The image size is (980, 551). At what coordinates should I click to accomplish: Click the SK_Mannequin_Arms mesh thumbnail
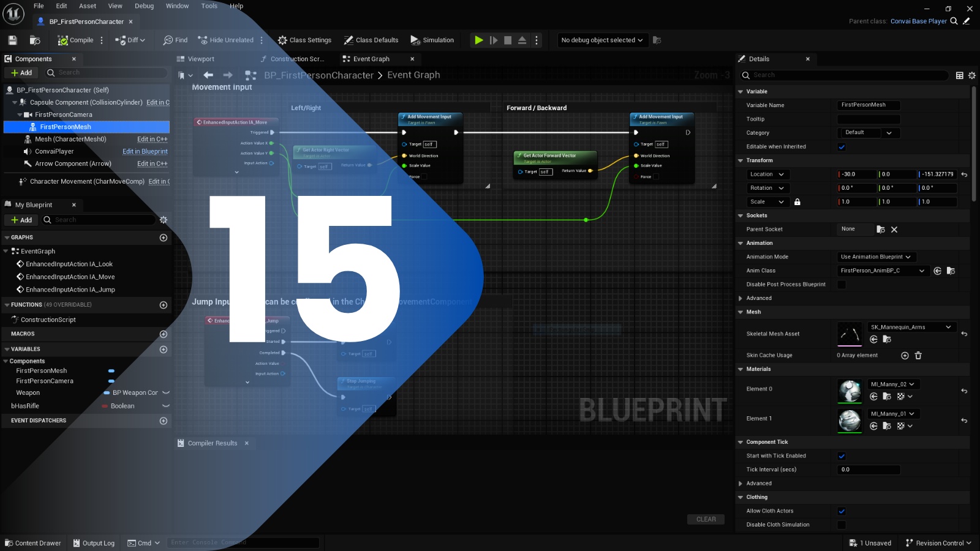pos(850,334)
